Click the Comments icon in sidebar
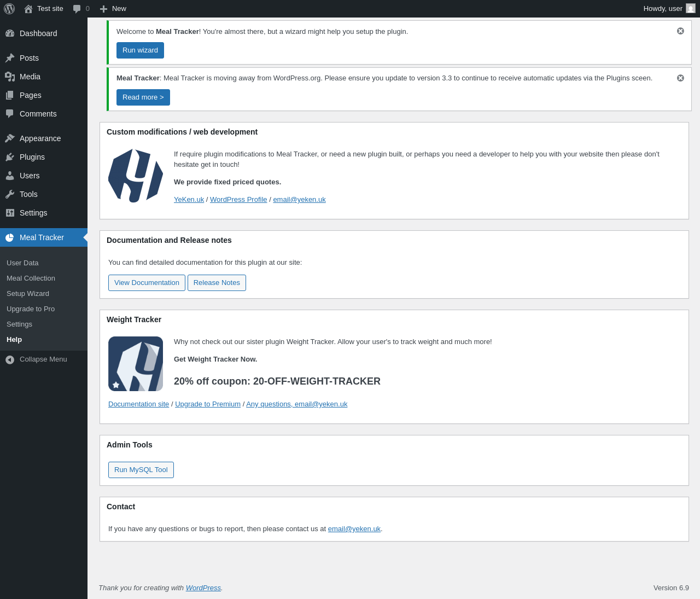The width and height of the screenshot is (700, 599). 10,114
